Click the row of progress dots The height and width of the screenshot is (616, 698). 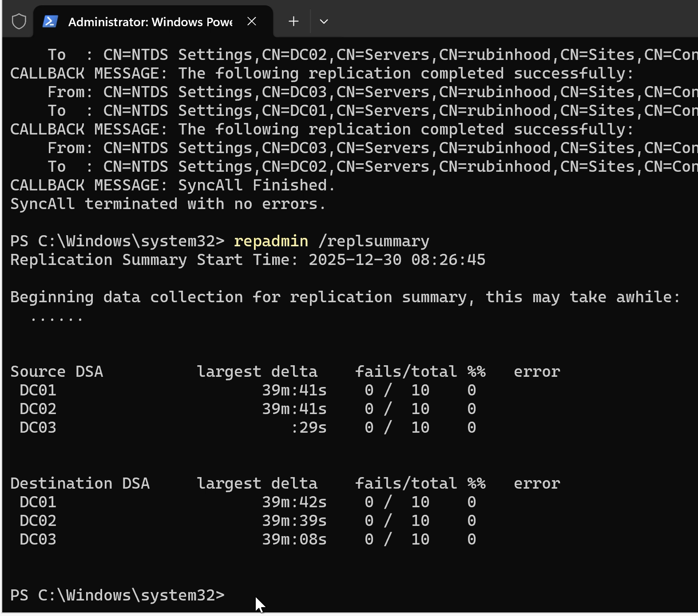click(x=56, y=318)
